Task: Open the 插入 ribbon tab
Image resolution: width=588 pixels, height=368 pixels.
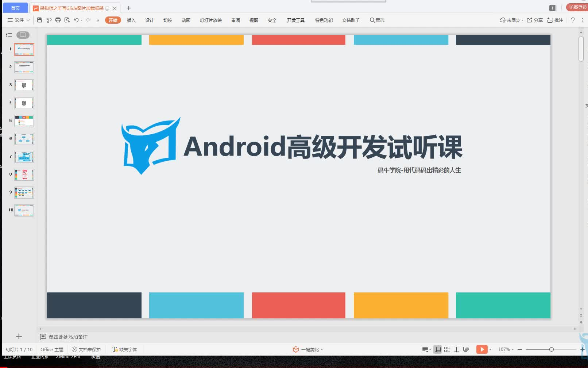Action: 131,20
